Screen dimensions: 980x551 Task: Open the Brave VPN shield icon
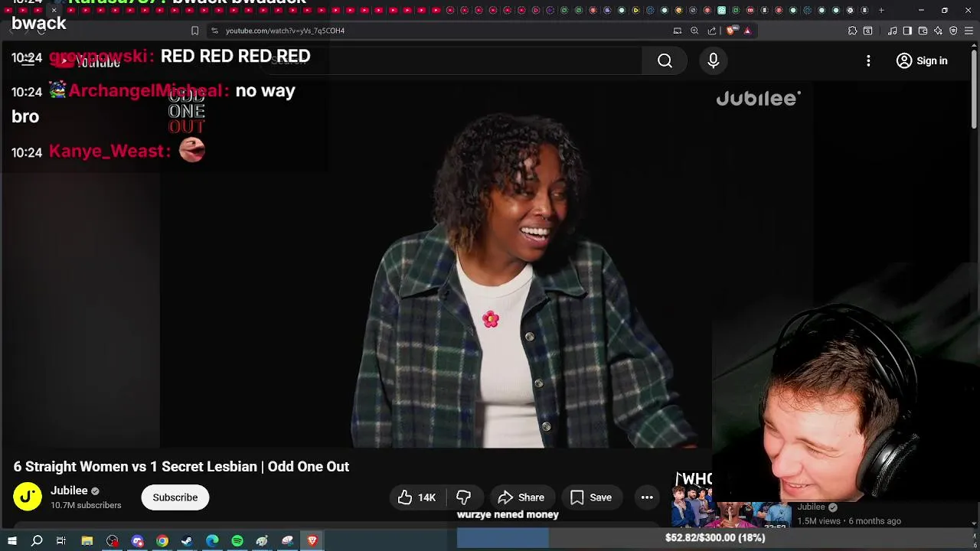(x=953, y=31)
